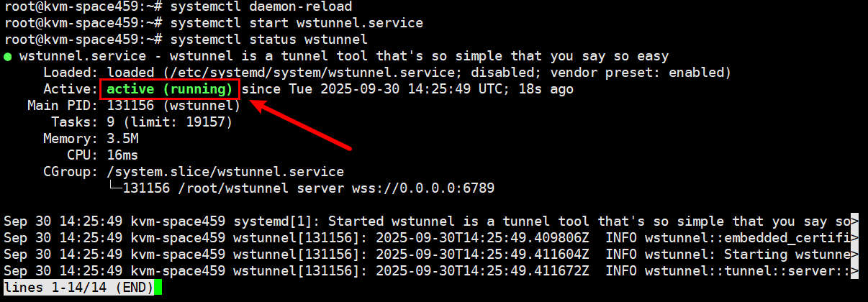The width and height of the screenshot is (868, 302).
Task: Click the Memory value 3.5M
Action: (x=122, y=139)
